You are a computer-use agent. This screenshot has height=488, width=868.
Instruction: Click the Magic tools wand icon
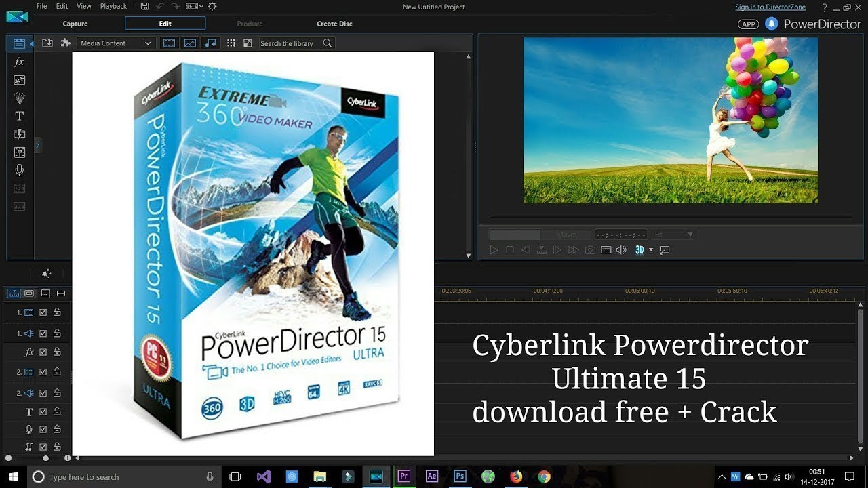point(46,274)
